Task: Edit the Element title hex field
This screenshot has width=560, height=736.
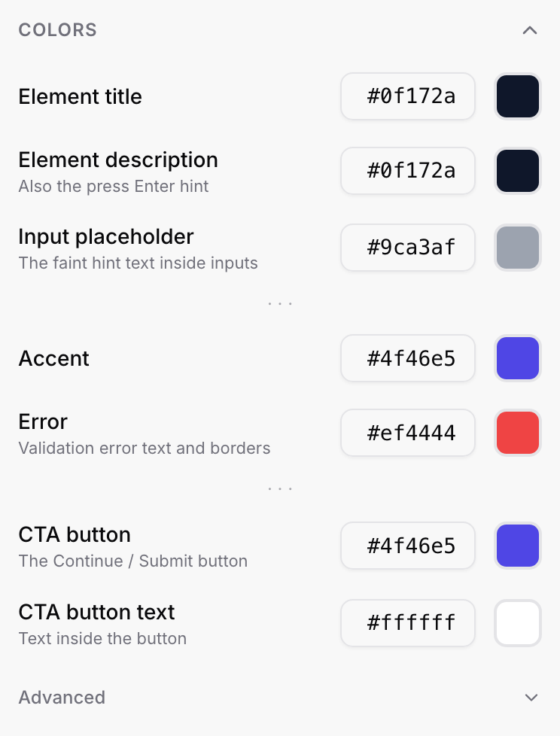Action: click(x=408, y=96)
